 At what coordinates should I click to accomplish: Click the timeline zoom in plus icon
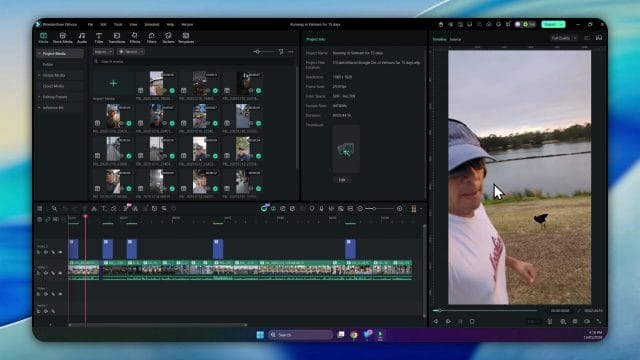(x=399, y=209)
